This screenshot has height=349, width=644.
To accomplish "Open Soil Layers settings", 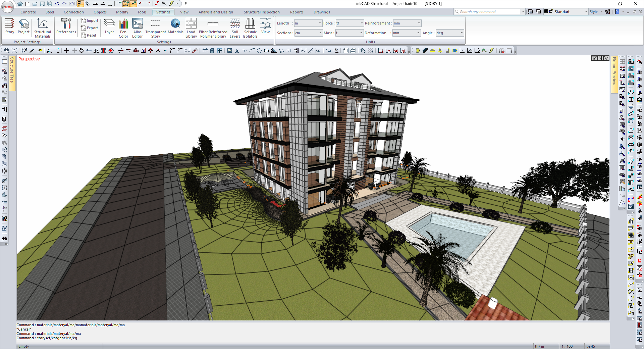I will 235,28.
